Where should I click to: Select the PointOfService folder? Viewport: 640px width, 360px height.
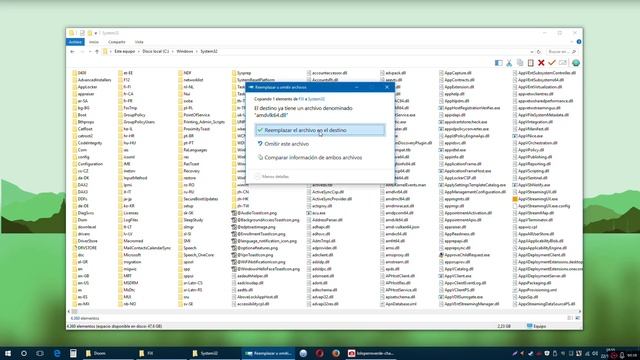[194, 115]
